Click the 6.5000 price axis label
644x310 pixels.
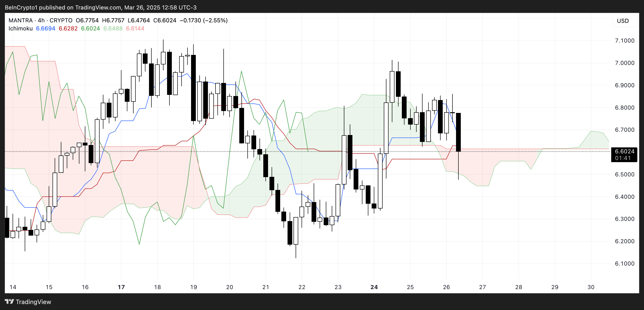(625, 174)
